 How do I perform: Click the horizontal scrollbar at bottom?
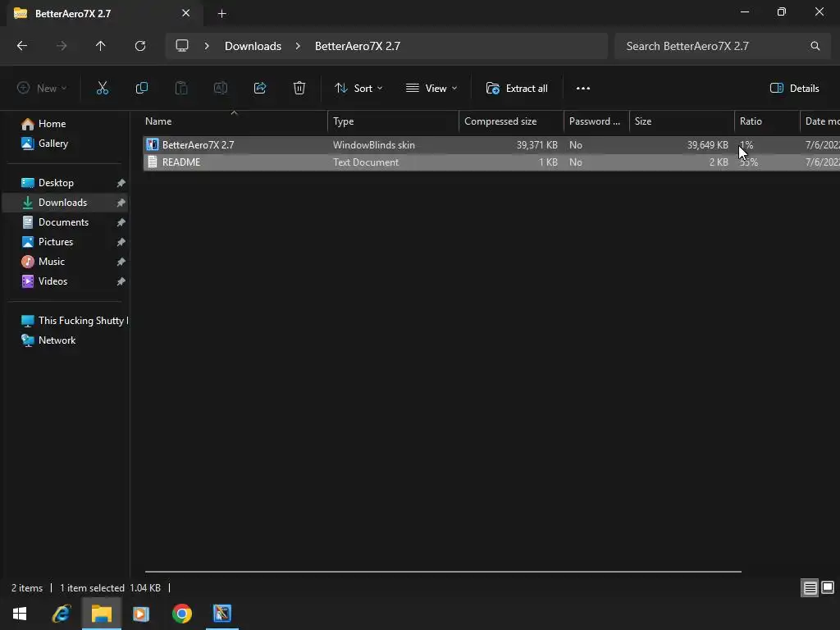(x=443, y=572)
